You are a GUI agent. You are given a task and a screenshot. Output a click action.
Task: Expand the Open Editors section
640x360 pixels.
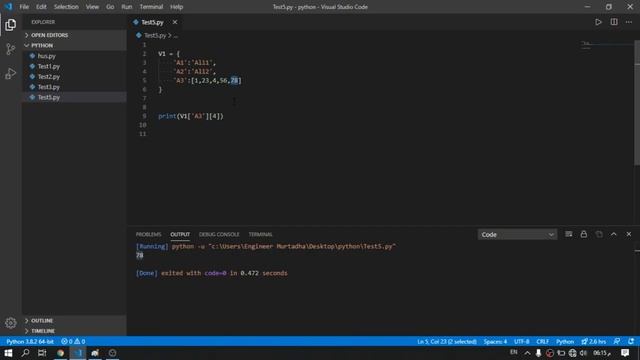(x=74, y=35)
